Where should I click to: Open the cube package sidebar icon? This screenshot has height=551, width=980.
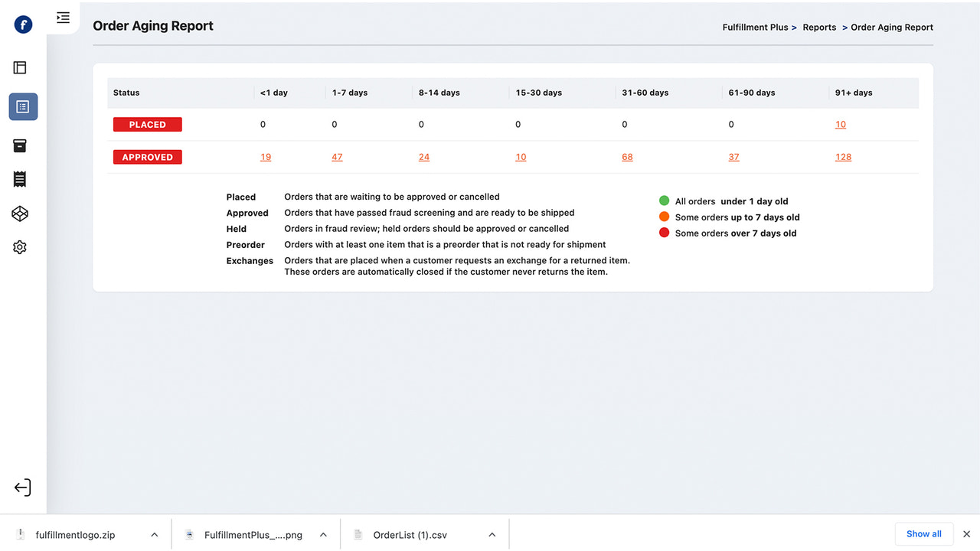pyautogui.click(x=20, y=214)
